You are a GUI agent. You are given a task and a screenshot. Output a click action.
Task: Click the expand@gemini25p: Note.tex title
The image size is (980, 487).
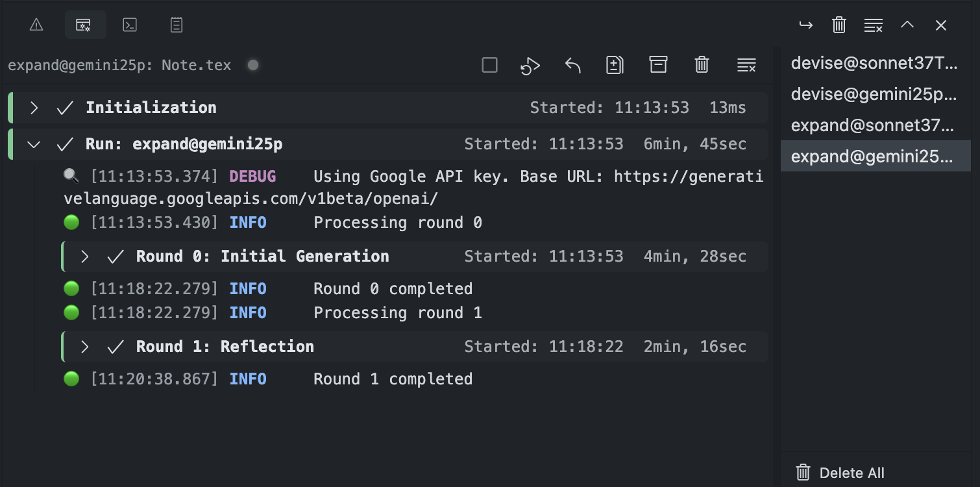pyautogui.click(x=119, y=65)
